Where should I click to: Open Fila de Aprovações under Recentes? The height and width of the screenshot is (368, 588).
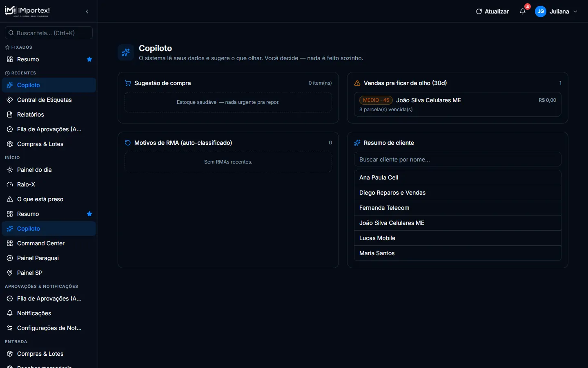click(x=49, y=129)
